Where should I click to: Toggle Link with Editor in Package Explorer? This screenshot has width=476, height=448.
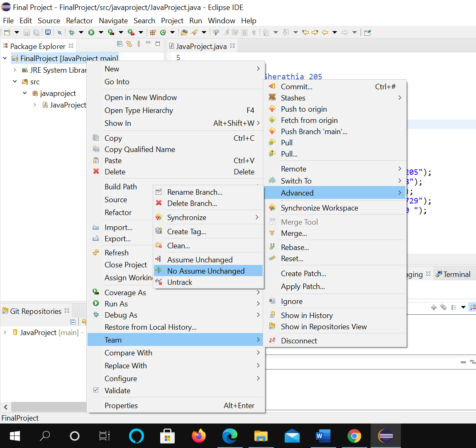(x=129, y=44)
